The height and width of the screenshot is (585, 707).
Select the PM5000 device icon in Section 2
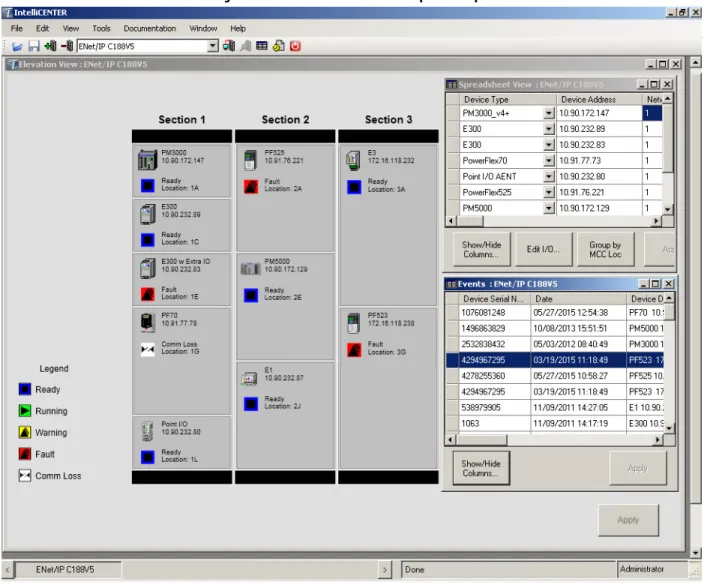tap(251, 269)
